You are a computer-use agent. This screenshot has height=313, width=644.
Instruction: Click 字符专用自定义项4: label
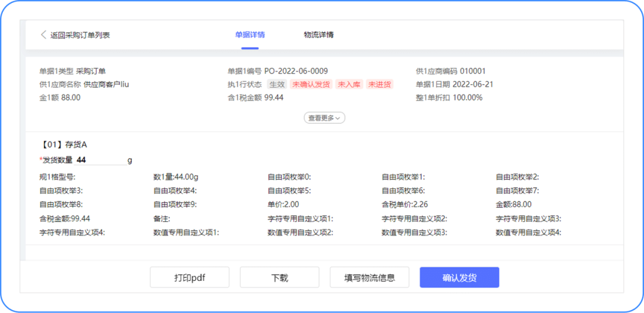point(72,232)
